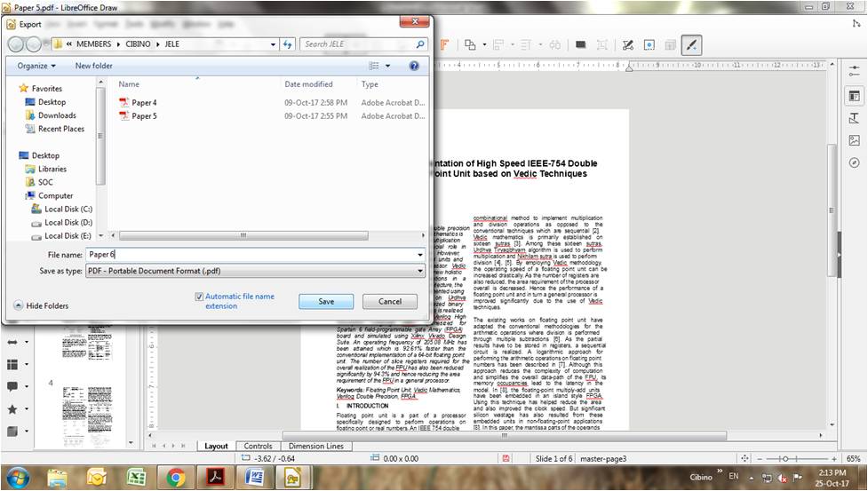Open sidebar Styles deck icon
The height and width of the screenshot is (491, 868).
pos(854,118)
